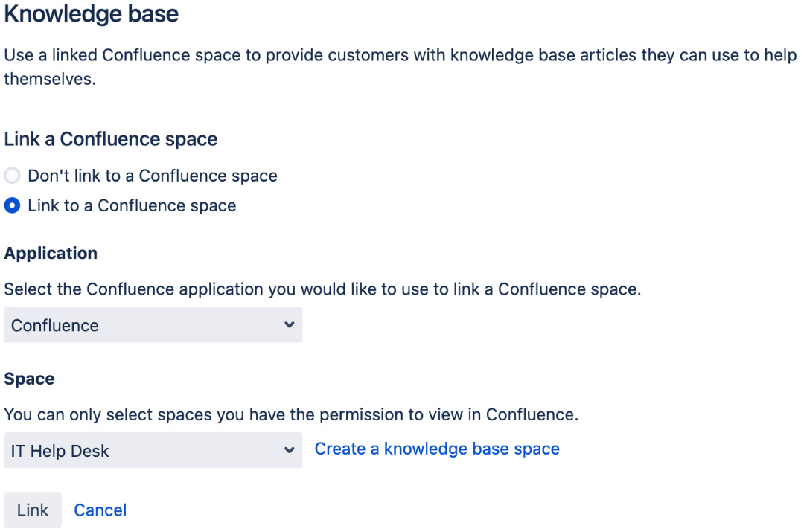Click the empty radio circle beside Don't link
Screen dimensions: 801x532
pyautogui.click(x=12, y=176)
